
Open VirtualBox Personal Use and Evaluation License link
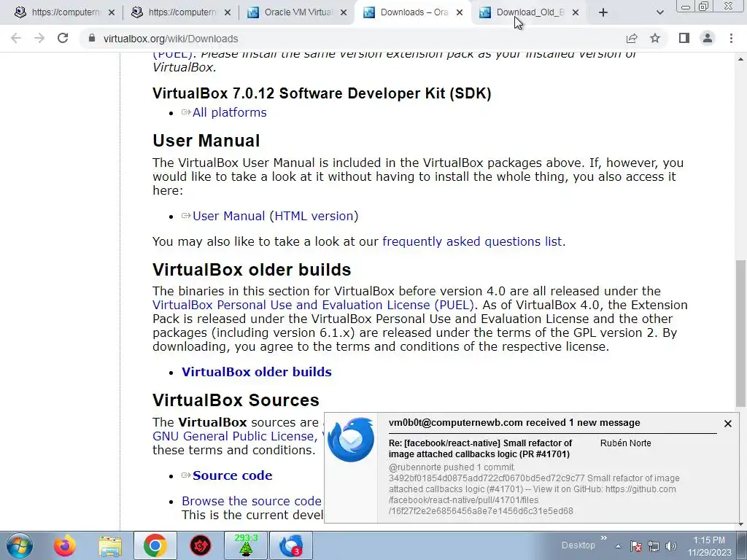tap(313, 305)
